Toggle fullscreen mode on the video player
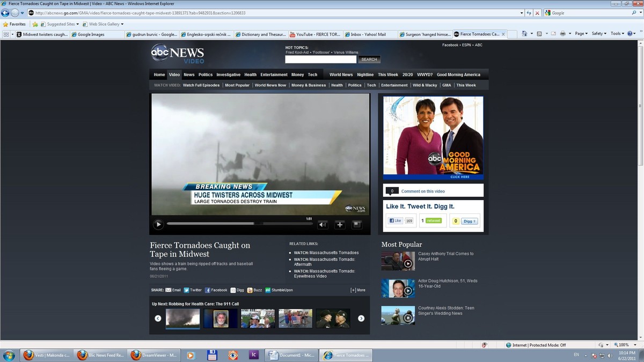Image resolution: width=644 pixels, height=362 pixels. tap(356, 224)
